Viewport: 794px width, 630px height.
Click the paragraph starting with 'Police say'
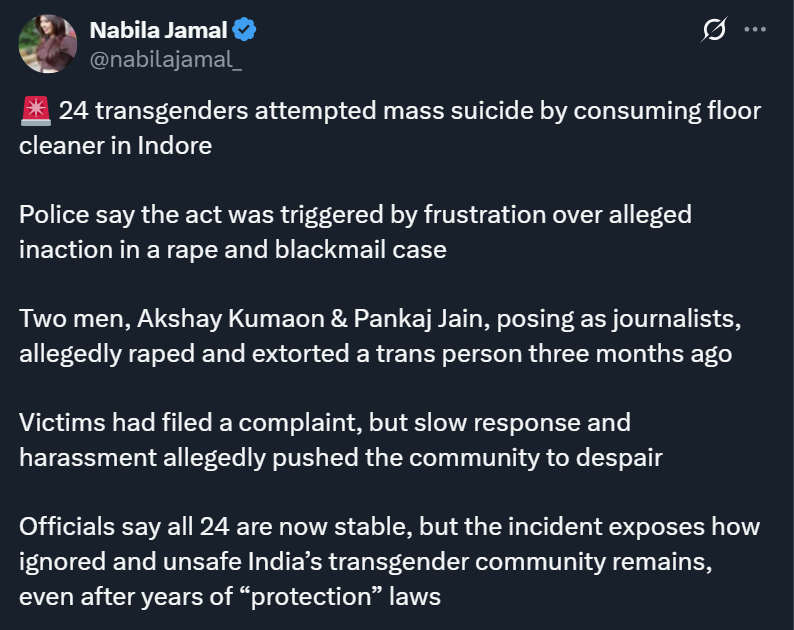pyautogui.click(x=355, y=231)
